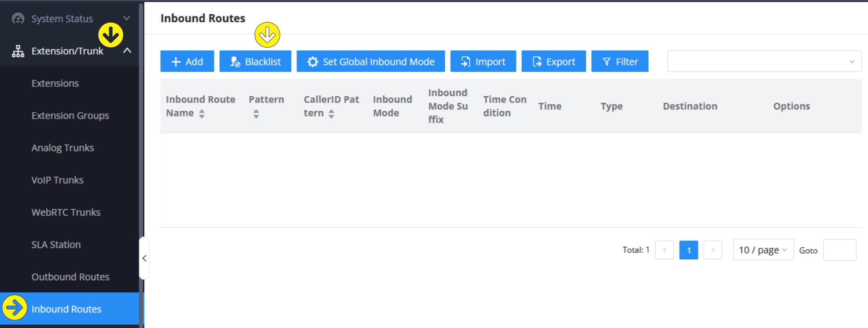This screenshot has height=328, width=868.
Task: Expand the System Status menu chevron
Action: (127, 18)
